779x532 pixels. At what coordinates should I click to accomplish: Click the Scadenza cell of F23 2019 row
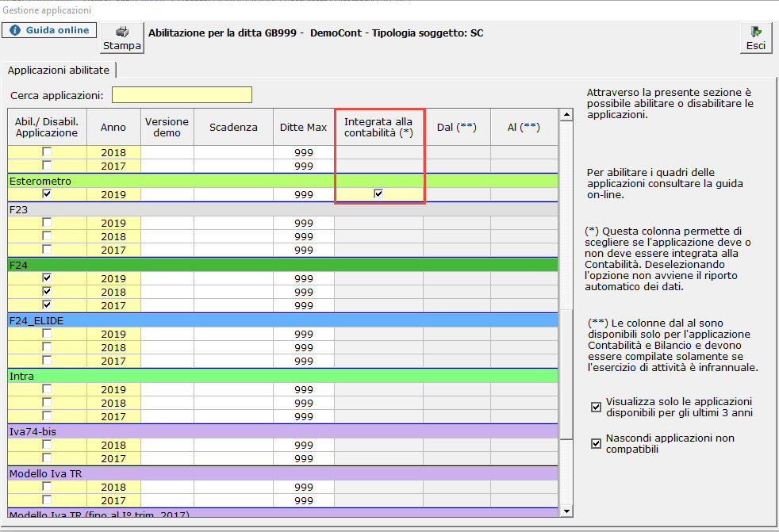coord(233,223)
